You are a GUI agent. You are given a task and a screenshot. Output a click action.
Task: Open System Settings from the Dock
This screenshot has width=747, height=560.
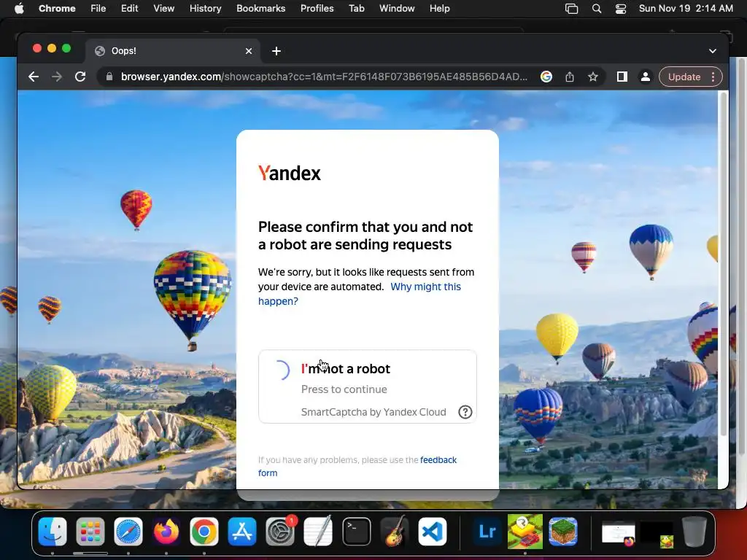[x=280, y=532]
